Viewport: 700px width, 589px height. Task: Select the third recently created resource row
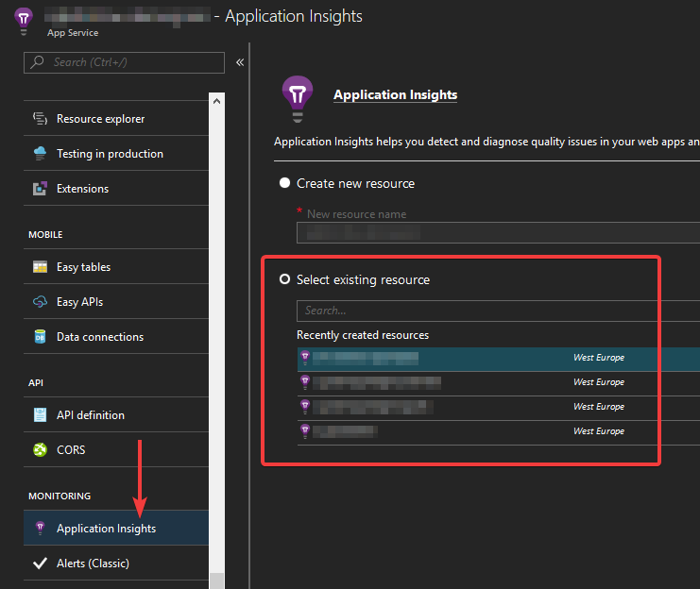tap(499, 408)
